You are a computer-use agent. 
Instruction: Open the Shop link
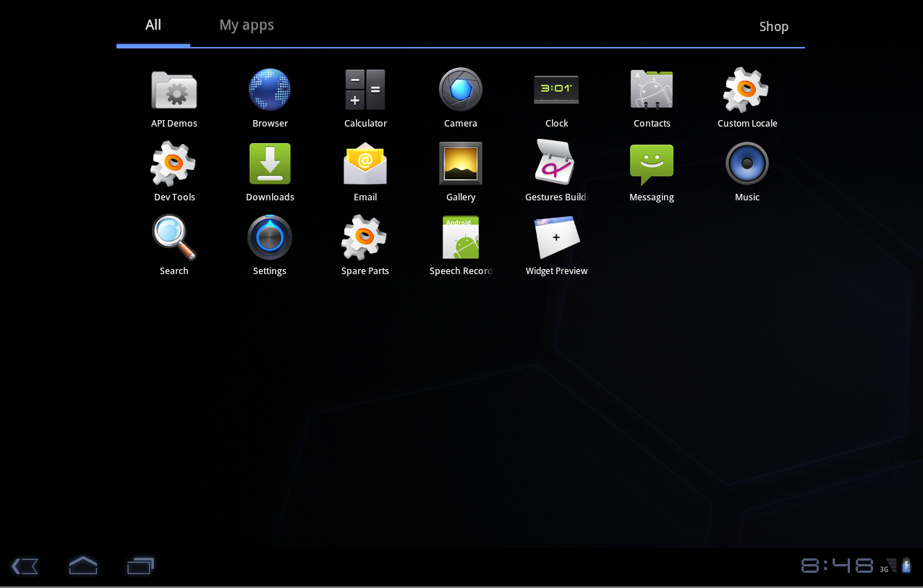tap(774, 27)
